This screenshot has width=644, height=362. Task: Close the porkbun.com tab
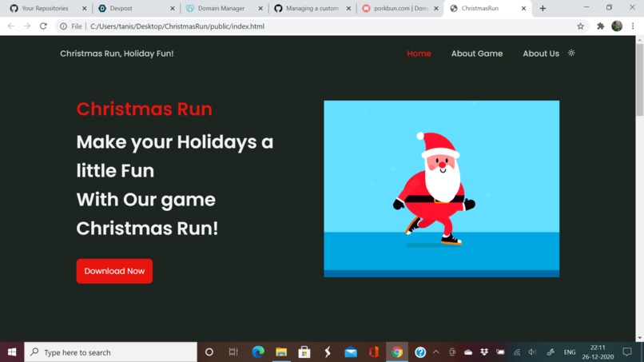pyautogui.click(x=436, y=8)
